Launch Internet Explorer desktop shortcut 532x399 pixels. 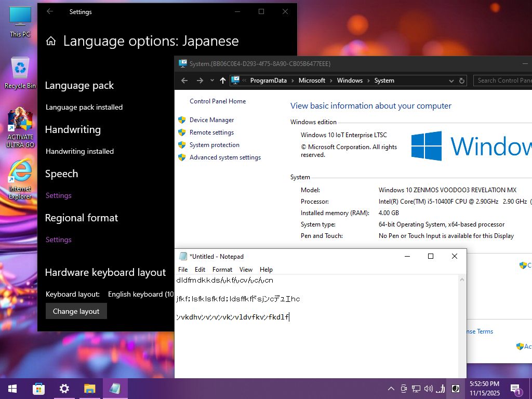coord(20,179)
